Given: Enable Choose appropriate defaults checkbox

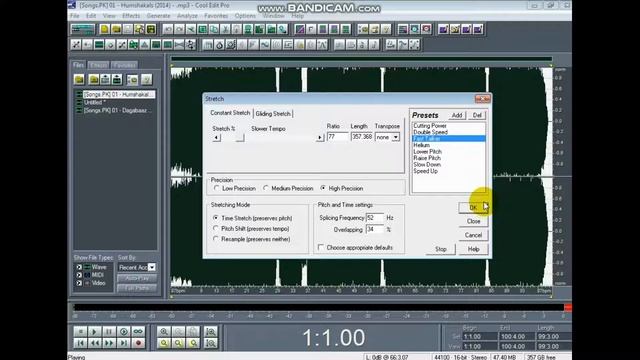Looking at the screenshot, I should click(321, 247).
